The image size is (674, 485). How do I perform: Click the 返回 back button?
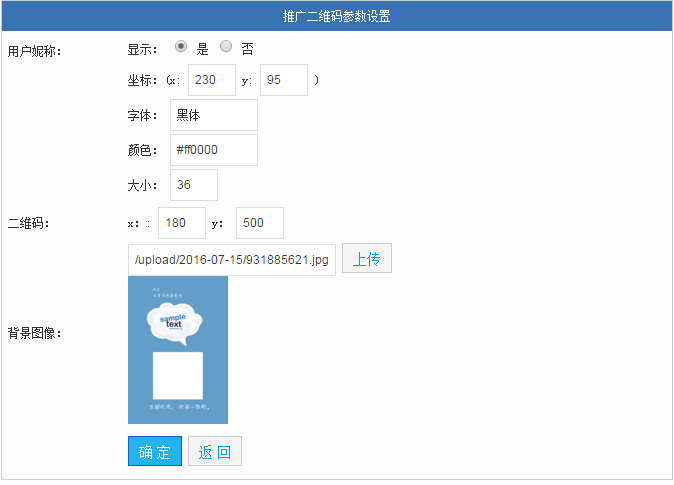pos(214,451)
